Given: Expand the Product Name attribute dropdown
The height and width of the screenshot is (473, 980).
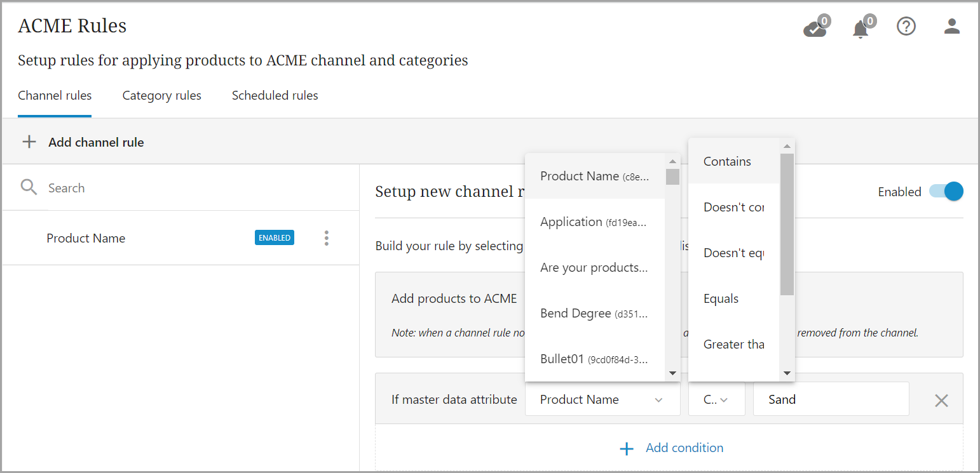Looking at the screenshot, I should [602, 399].
